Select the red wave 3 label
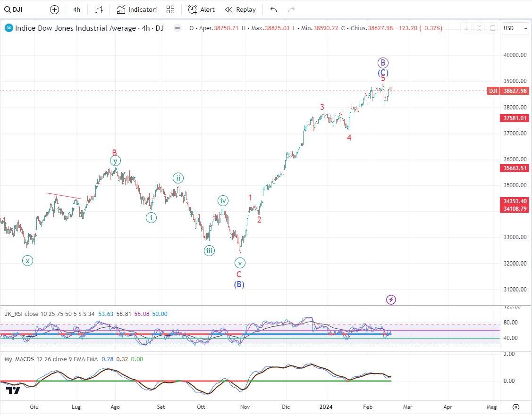 [322, 107]
